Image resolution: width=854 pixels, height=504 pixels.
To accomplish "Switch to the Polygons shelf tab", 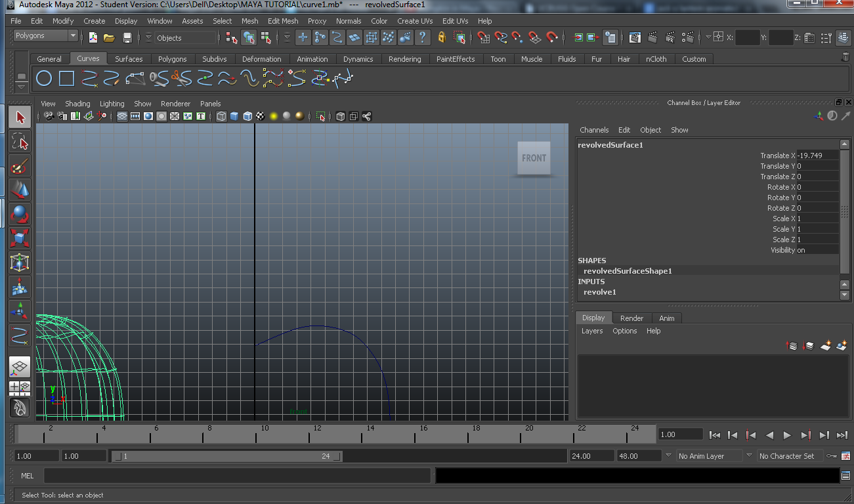I will 173,58.
